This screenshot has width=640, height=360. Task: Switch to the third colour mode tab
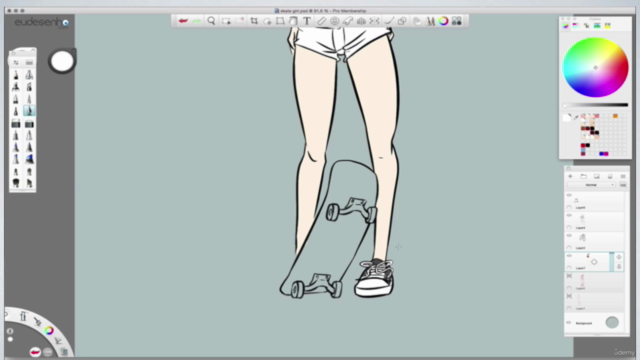tap(586, 26)
